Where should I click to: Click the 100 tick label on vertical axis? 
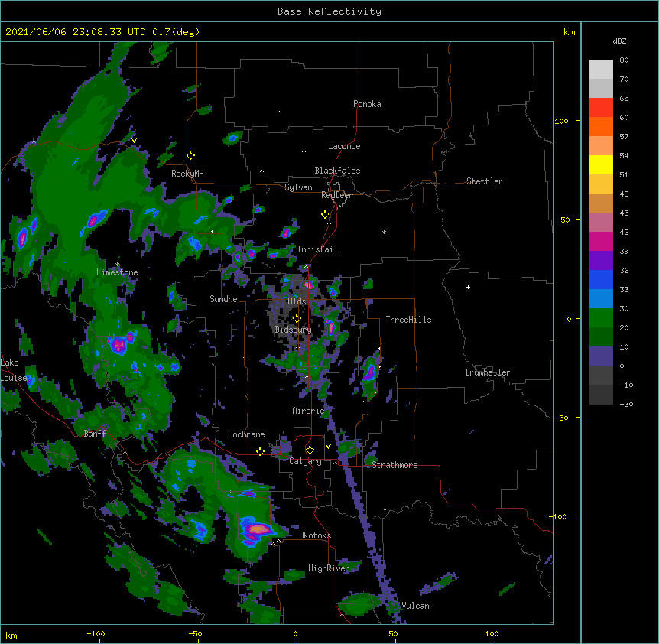(561, 121)
